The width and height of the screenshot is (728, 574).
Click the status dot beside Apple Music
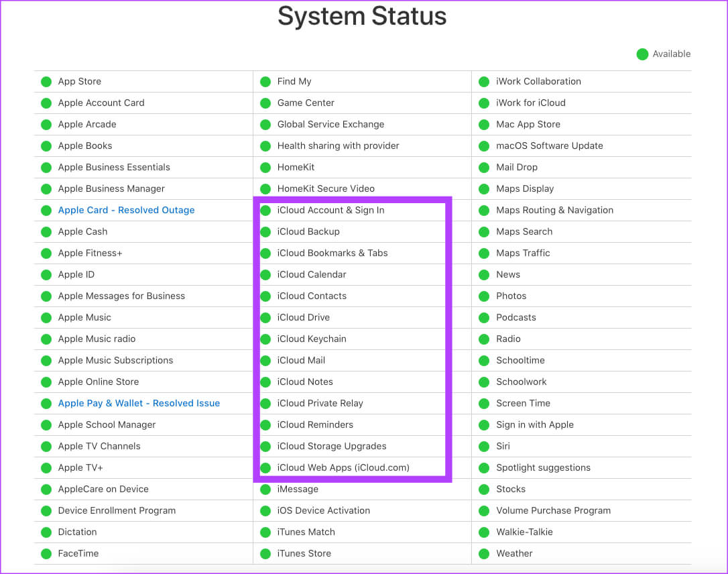(46, 318)
